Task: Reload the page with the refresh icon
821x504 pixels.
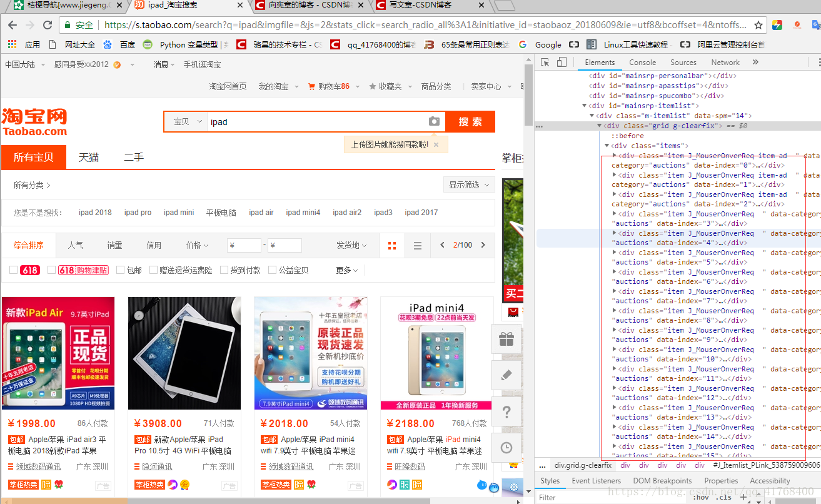Action: (48, 25)
